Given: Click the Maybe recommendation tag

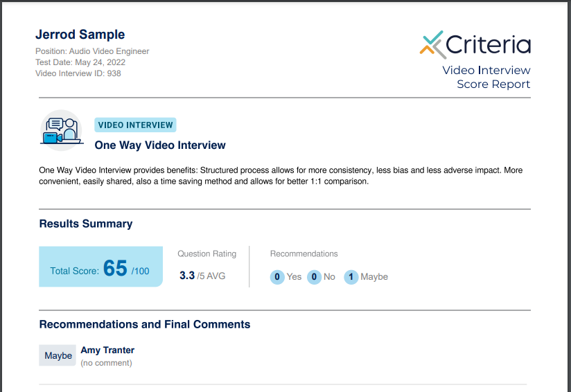Looking at the screenshot, I should click(x=58, y=355).
